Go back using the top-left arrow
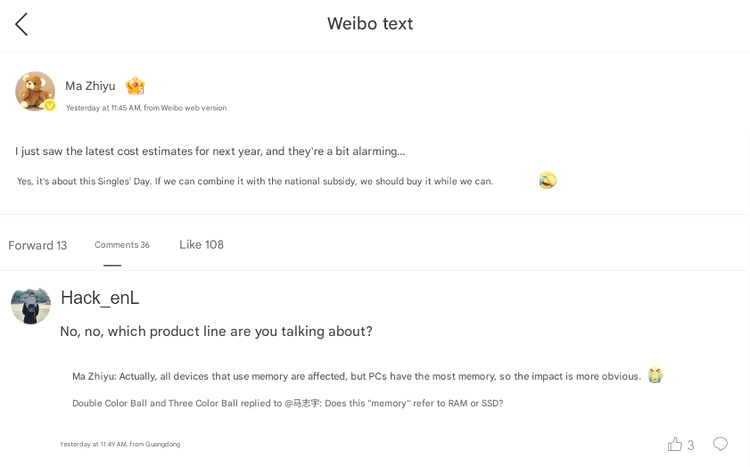 (21, 24)
